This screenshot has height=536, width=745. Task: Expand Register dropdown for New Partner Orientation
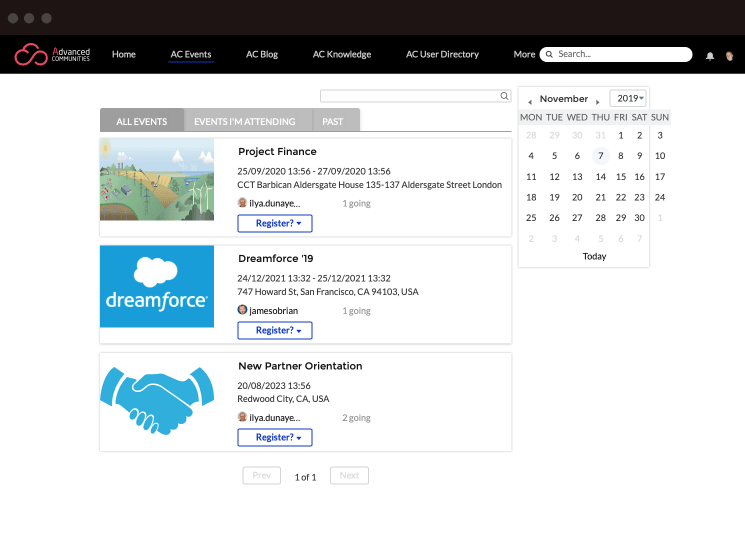275,437
